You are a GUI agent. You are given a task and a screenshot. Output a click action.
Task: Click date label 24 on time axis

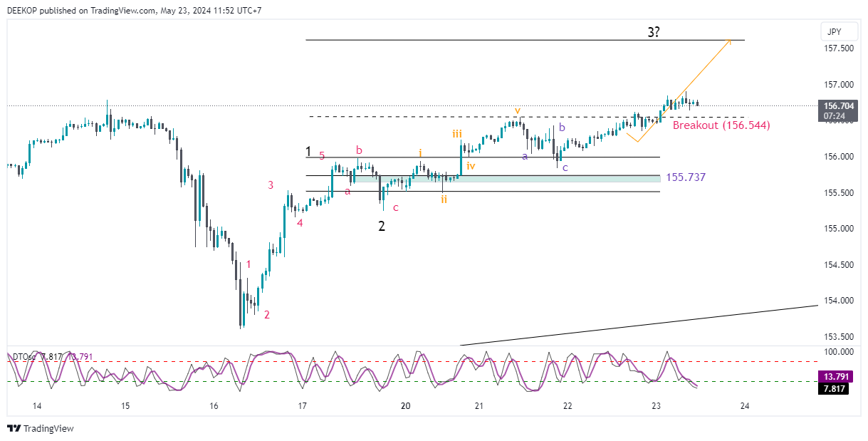[x=745, y=406]
